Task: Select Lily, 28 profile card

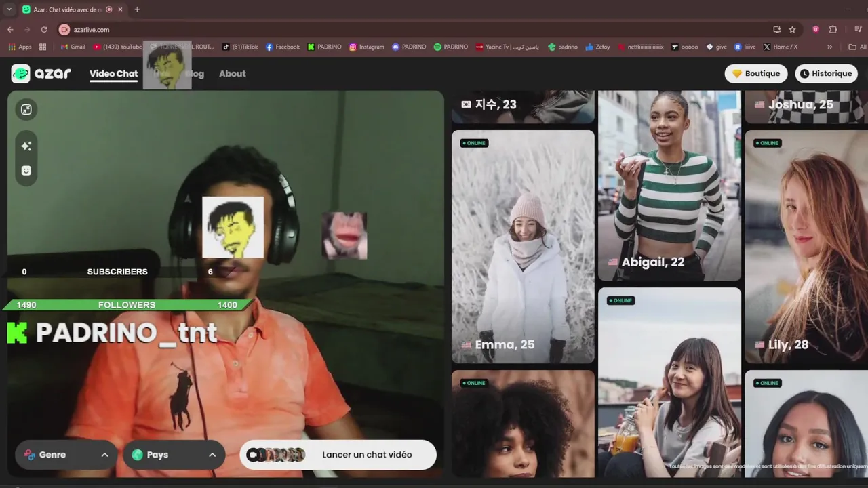Action: point(806,247)
